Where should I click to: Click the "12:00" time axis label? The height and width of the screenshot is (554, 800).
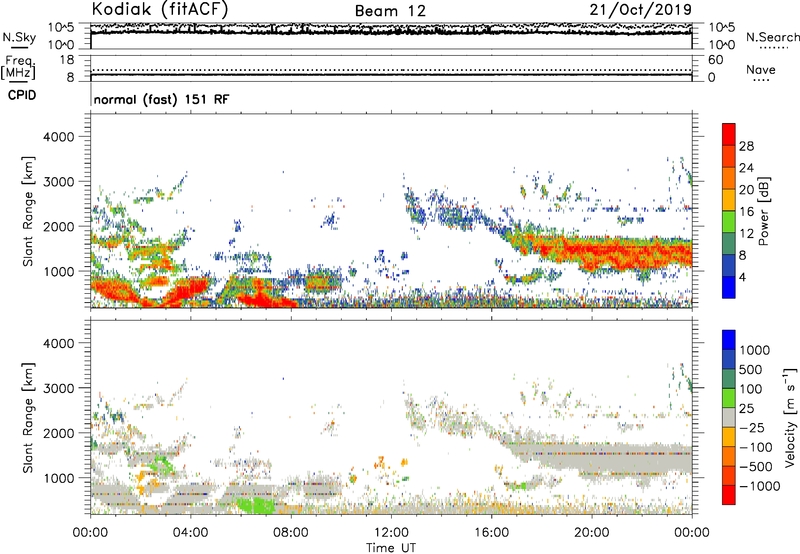point(391,533)
